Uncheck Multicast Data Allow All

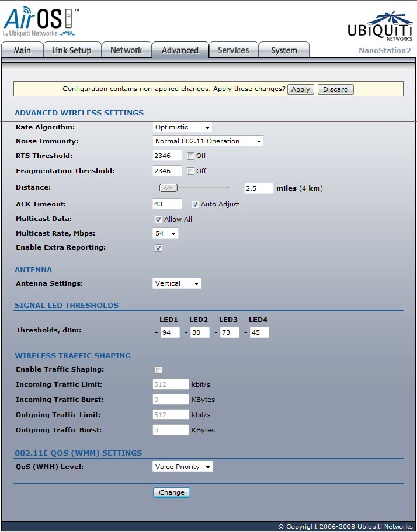click(158, 219)
